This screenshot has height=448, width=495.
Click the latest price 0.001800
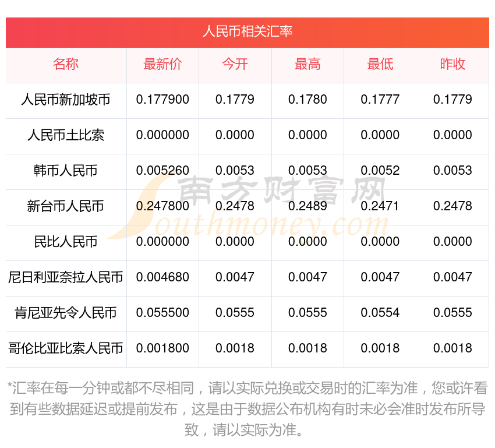coord(162,348)
